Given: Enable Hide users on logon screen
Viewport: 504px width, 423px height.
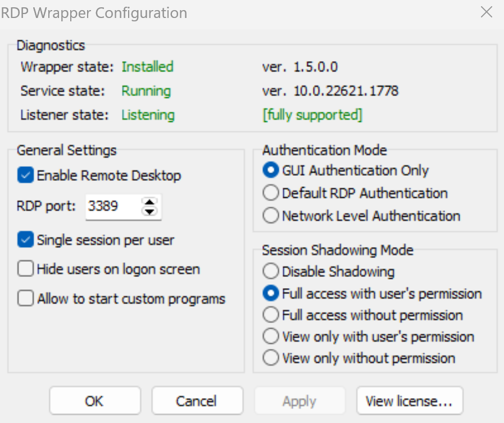Looking at the screenshot, I should pyautogui.click(x=26, y=269).
